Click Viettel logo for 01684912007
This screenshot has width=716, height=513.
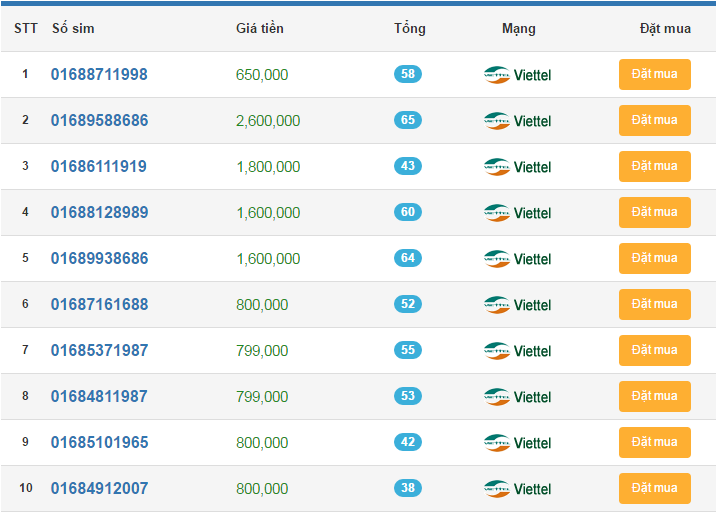517,489
